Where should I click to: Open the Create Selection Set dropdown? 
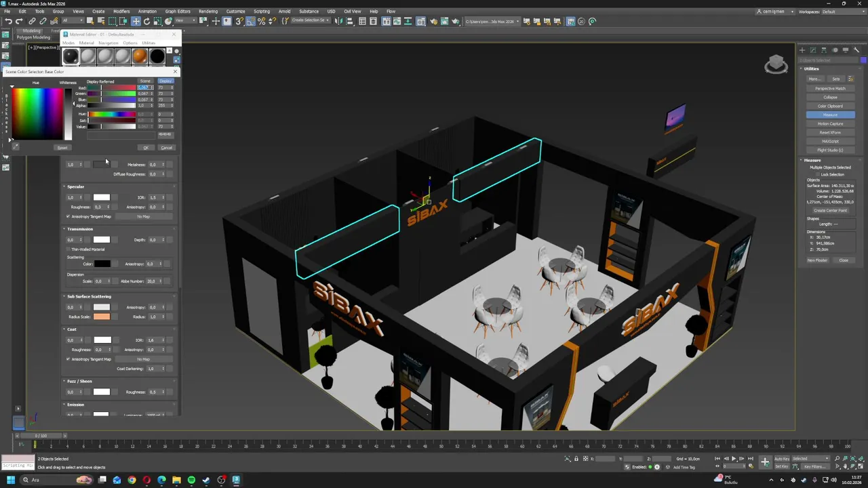point(311,21)
